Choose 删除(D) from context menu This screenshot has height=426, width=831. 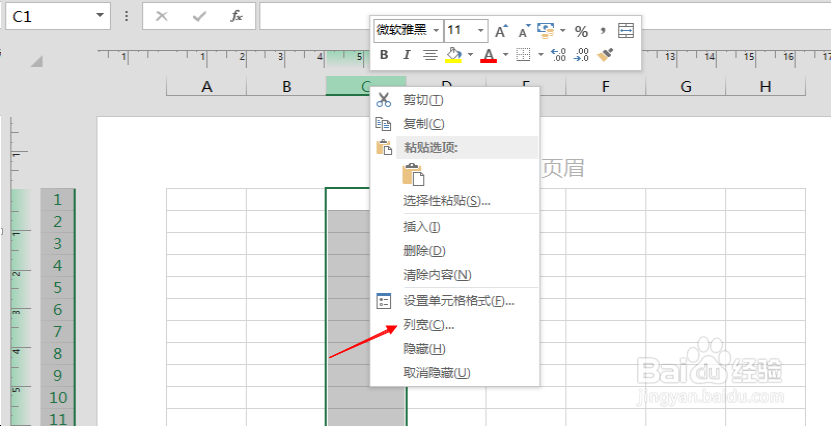tap(454, 251)
